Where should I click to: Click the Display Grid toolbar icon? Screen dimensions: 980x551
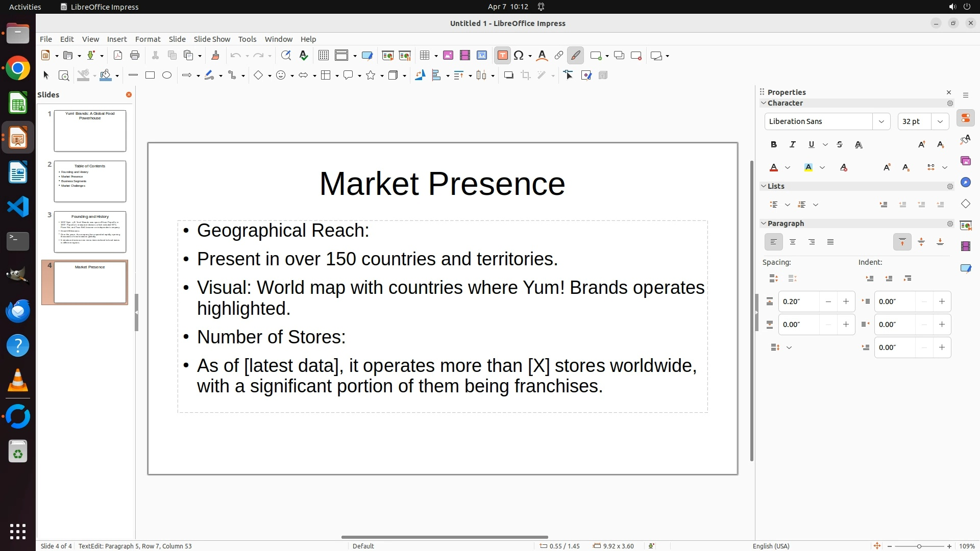pos(323,56)
